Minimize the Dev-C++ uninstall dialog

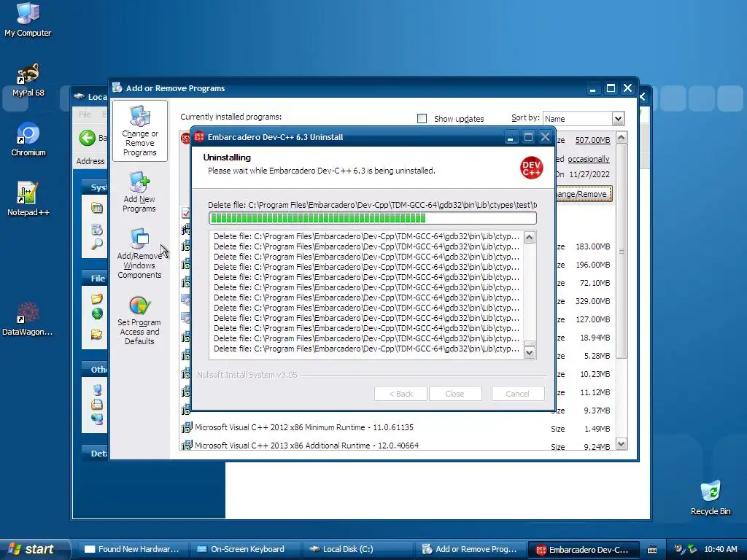pos(510,138)
